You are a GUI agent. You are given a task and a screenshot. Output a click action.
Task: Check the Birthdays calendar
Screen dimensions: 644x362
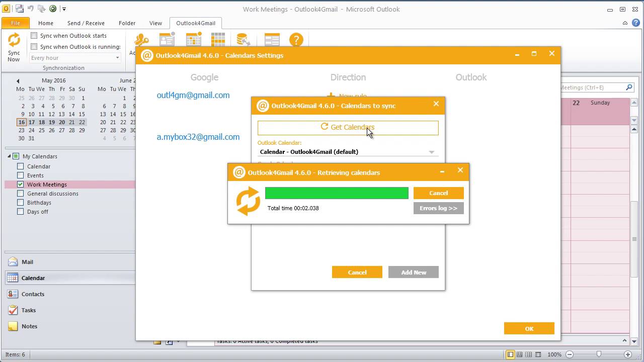point(21,203)
